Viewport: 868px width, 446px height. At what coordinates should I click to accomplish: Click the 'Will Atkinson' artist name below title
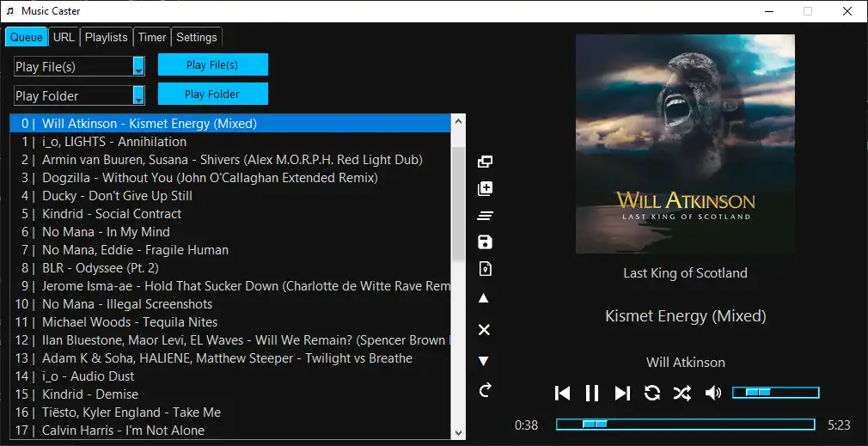pos(685,363)
